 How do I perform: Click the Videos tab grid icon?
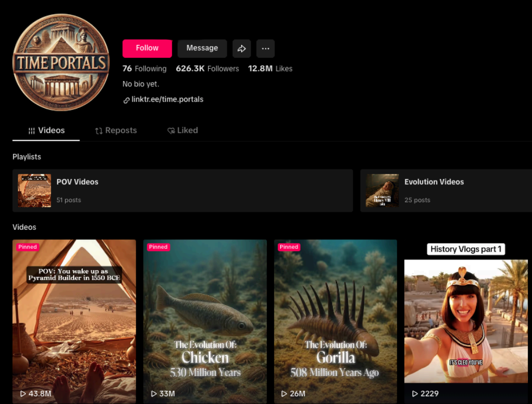point(32,131)
